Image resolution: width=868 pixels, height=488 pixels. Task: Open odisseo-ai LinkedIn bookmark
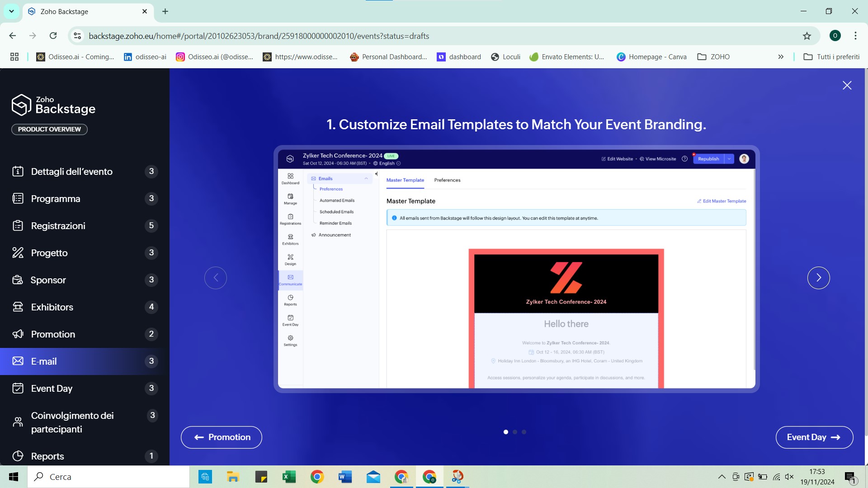[x=145, y=57]
